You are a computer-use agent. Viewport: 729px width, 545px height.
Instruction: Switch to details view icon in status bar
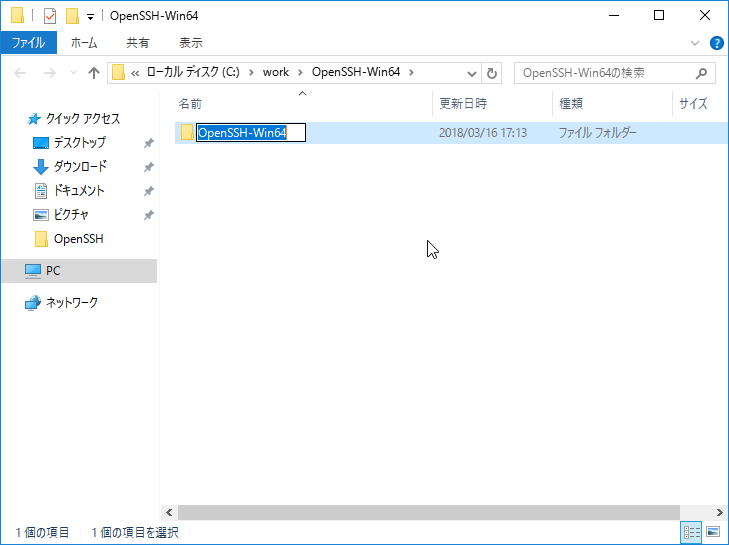(x=691, y=532)
